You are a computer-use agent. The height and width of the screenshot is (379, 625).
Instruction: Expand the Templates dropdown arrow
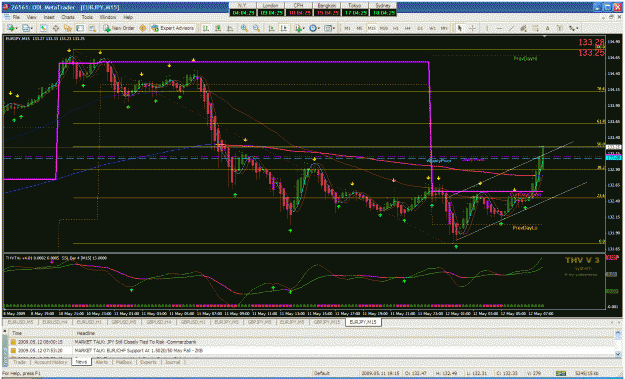(x=334, y=28)
